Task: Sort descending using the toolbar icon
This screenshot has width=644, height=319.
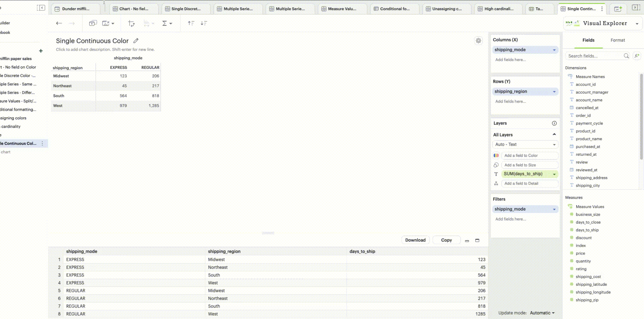Action: (204, 23)
